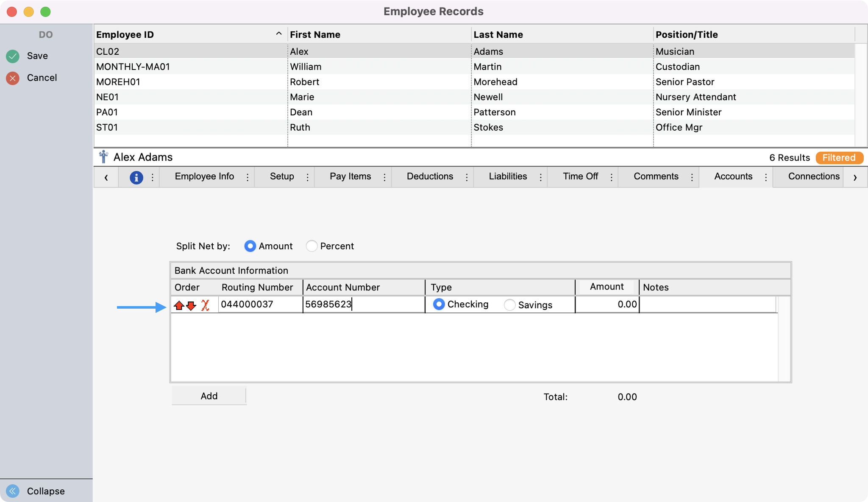Viewport: 868px width, 502px height.
Task: Delete bank account row with red X
Action: 205,305
